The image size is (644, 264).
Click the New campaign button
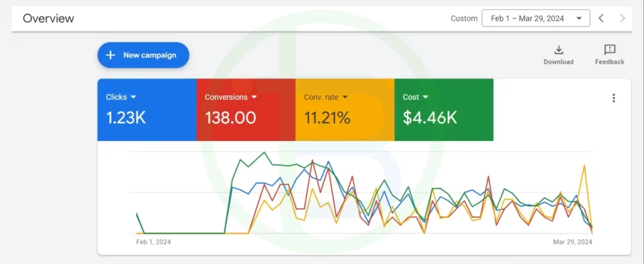pyautogui.click(x=143, y=55)
